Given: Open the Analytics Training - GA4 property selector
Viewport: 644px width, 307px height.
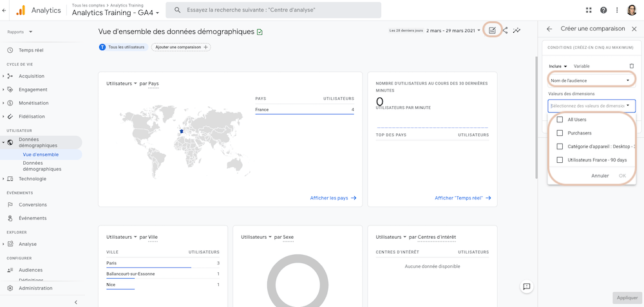Looking at the screenshot, I should tap(115, 13).
